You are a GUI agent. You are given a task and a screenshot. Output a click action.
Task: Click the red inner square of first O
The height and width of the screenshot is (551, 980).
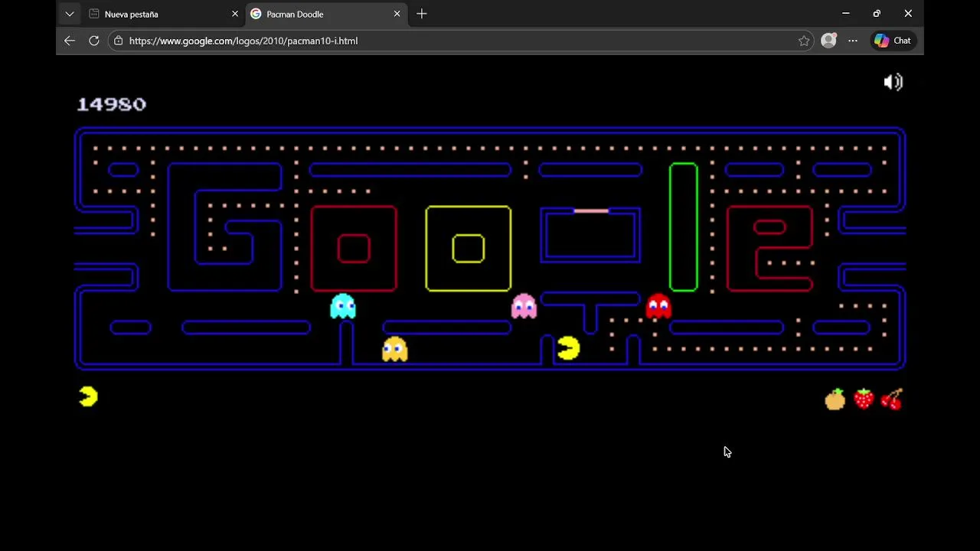click(354, 249)
